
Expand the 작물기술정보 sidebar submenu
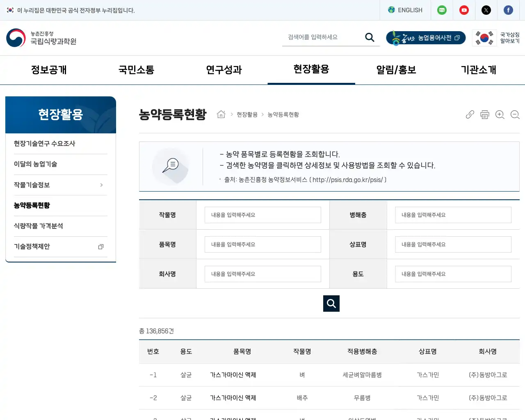[101, 185]
